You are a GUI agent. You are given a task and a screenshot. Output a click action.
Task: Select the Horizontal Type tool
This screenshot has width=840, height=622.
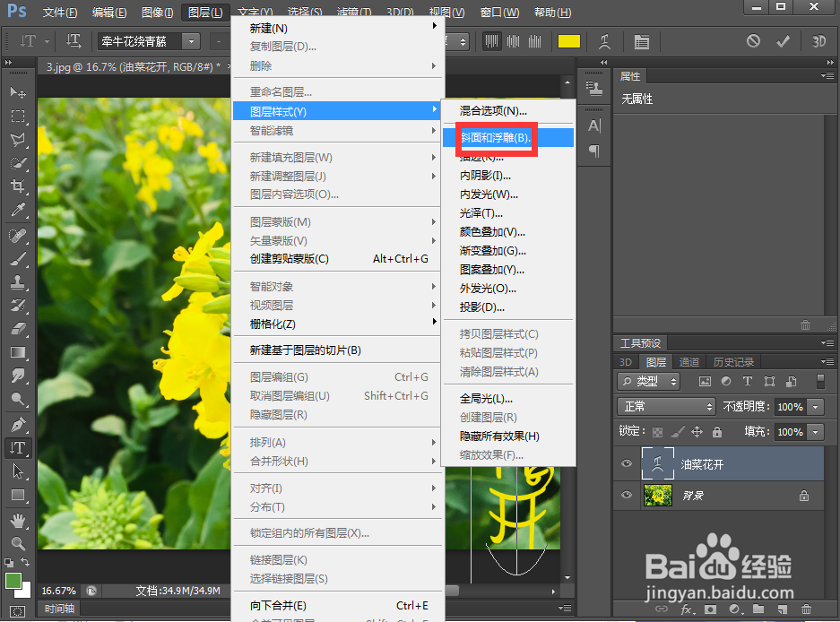(x=18, y=446)
